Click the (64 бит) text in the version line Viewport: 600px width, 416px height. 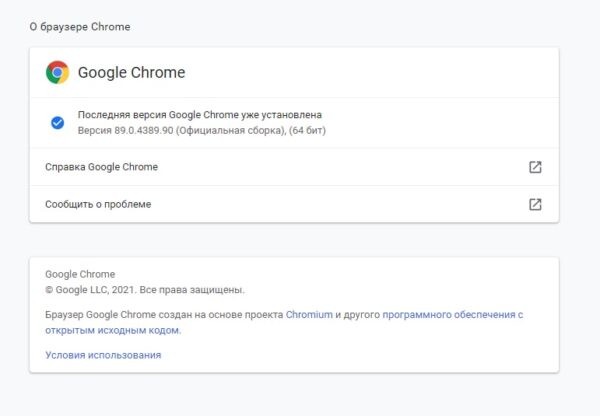click(x=307, y=131)
